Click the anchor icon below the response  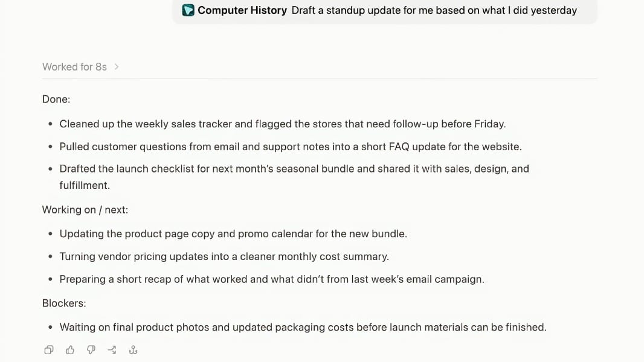click(133, 350)
